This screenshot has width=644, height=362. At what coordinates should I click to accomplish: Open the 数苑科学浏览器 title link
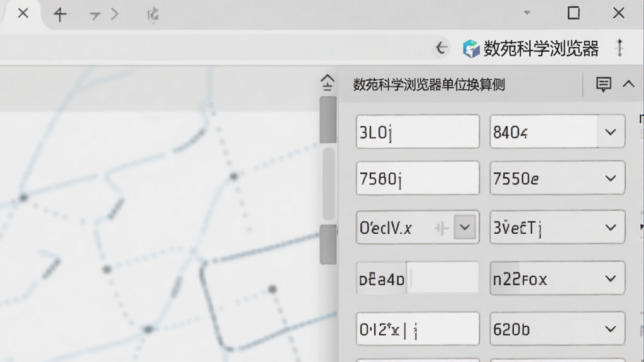tap(541, 49)
